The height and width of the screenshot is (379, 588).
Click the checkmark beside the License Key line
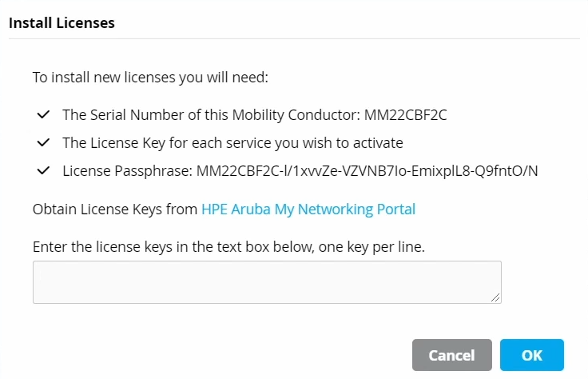(x=43, y=142)
